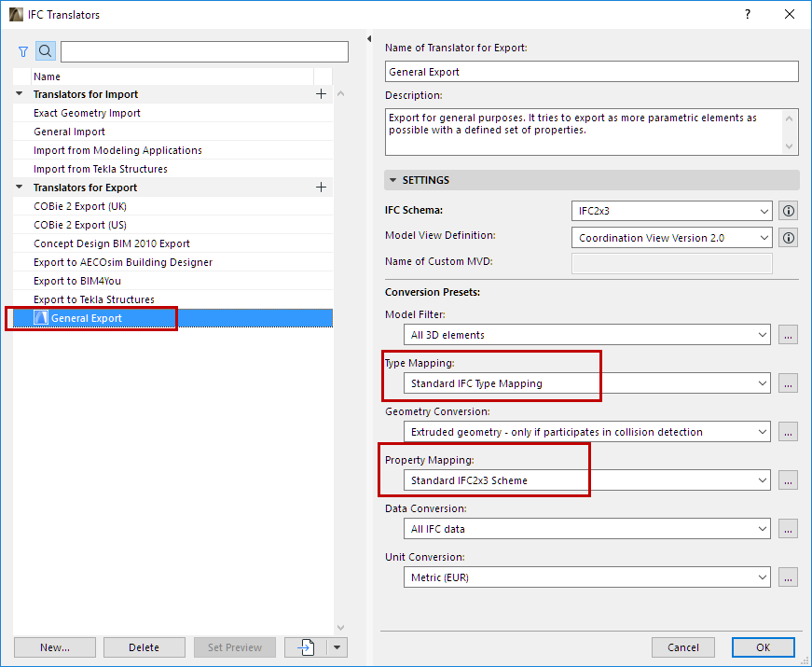Click the New... button

pyautogui.click(x=55, y=647)
